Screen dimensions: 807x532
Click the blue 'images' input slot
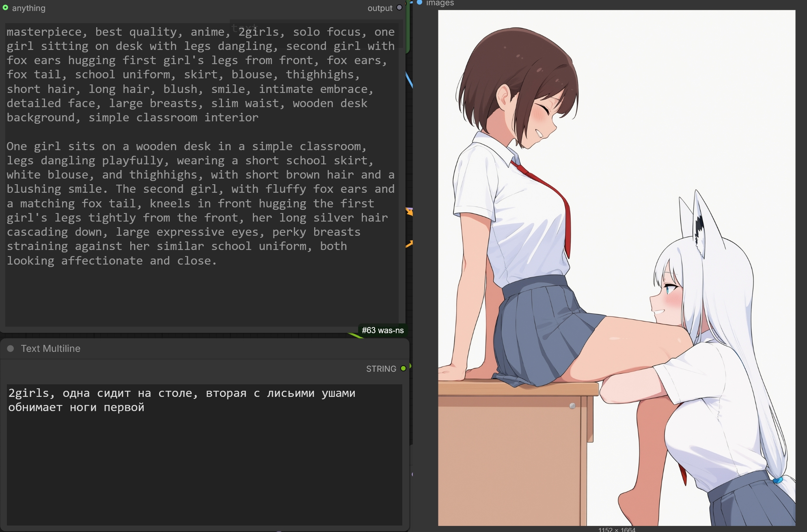[420, 2]
